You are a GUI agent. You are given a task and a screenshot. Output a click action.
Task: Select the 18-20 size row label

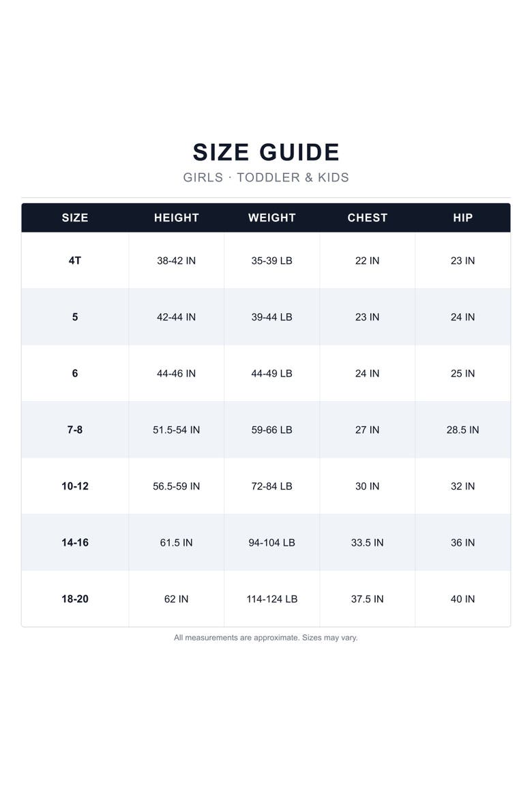pyautogui.click(x=75, y=599)
